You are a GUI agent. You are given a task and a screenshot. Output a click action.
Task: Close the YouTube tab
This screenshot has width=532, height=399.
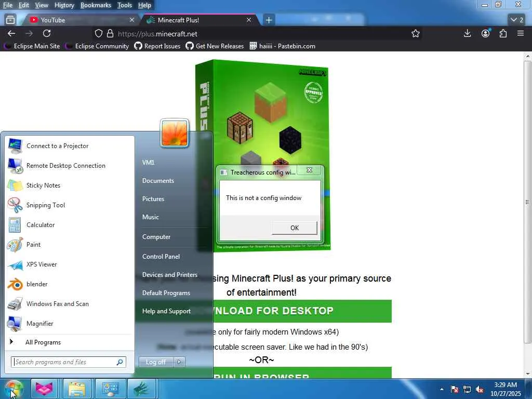[x=132, y=20]
